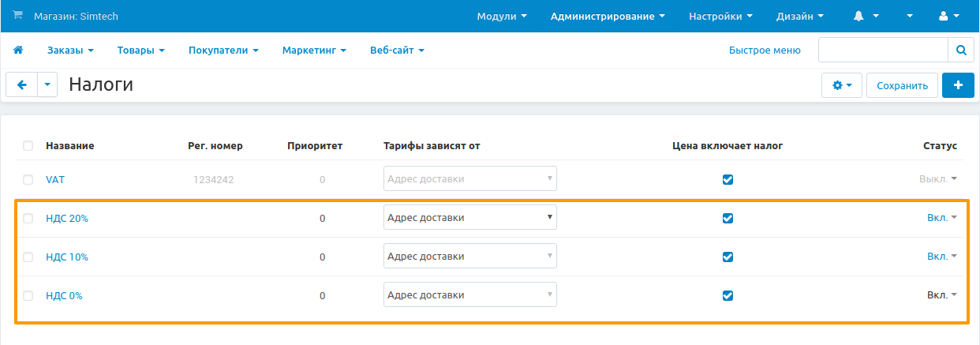Viewport: 980px width, 345px height.
Task: Change status dropdown of НДС 0%
Action: click(x=941, y=295)
